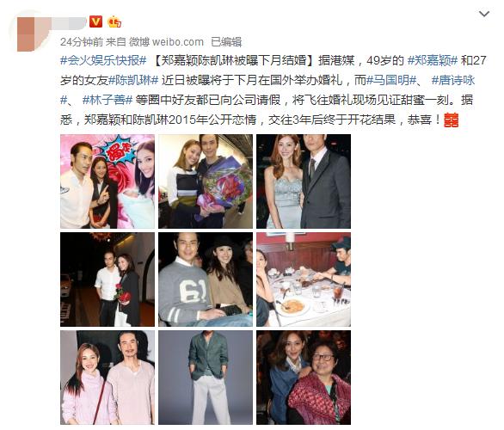This screenshot has height=430, width=504.
Task: Open the thumbnail with woman in glasses
Action: (x=304, y=378)
